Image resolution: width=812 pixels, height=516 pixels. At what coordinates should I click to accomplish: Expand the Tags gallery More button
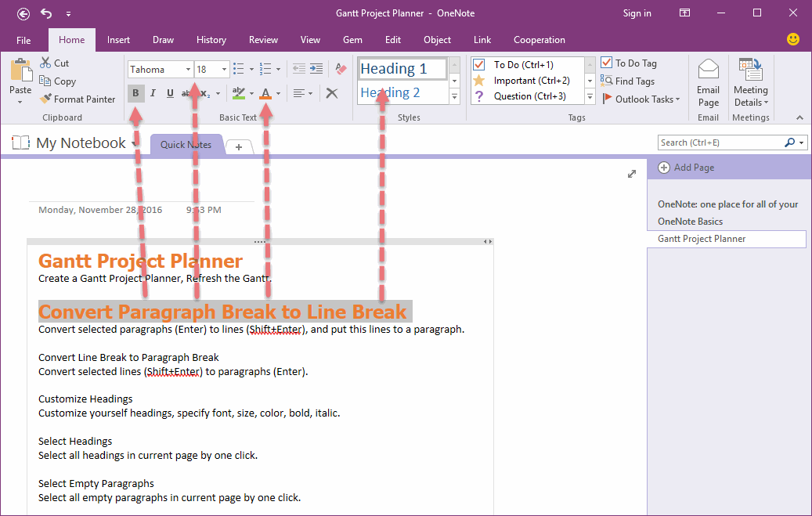click(590, 97)
